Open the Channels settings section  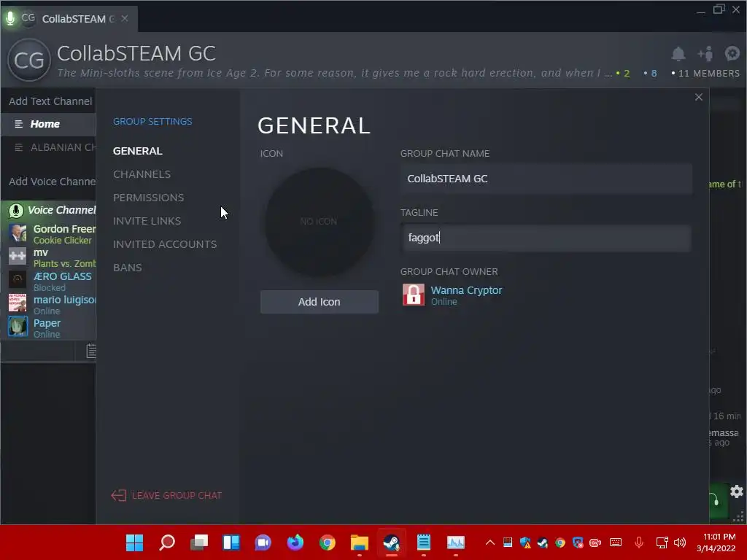(x=142, y=174)
